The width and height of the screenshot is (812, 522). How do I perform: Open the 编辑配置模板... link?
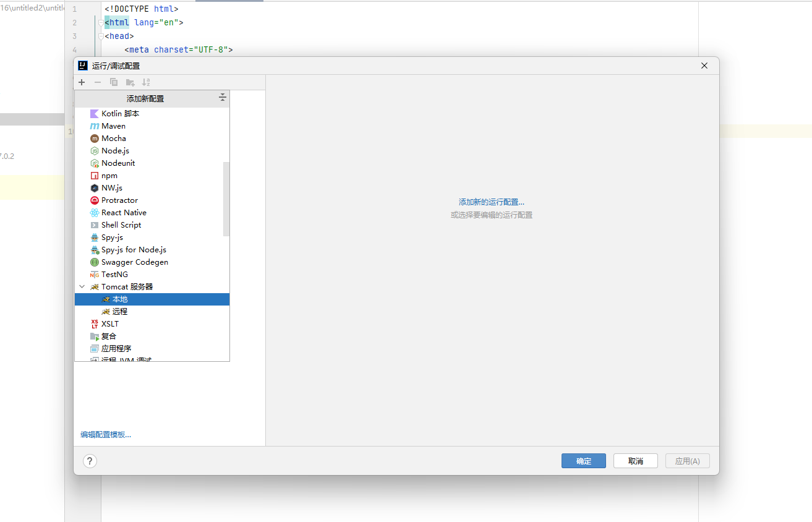tap(106, 435)
